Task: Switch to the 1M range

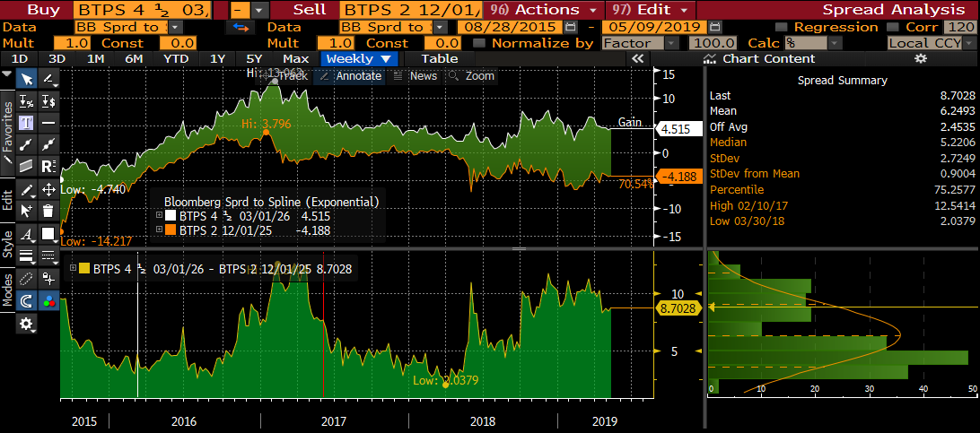Action: tap(95, 58)
